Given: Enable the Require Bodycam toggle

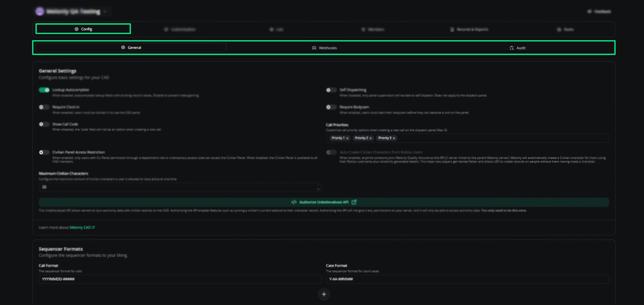Looking at the screenshot, I should tap(331, 107).
